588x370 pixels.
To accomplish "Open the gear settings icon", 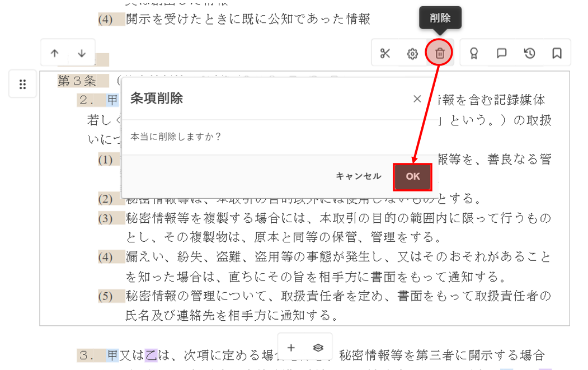I will click(412, 54).
